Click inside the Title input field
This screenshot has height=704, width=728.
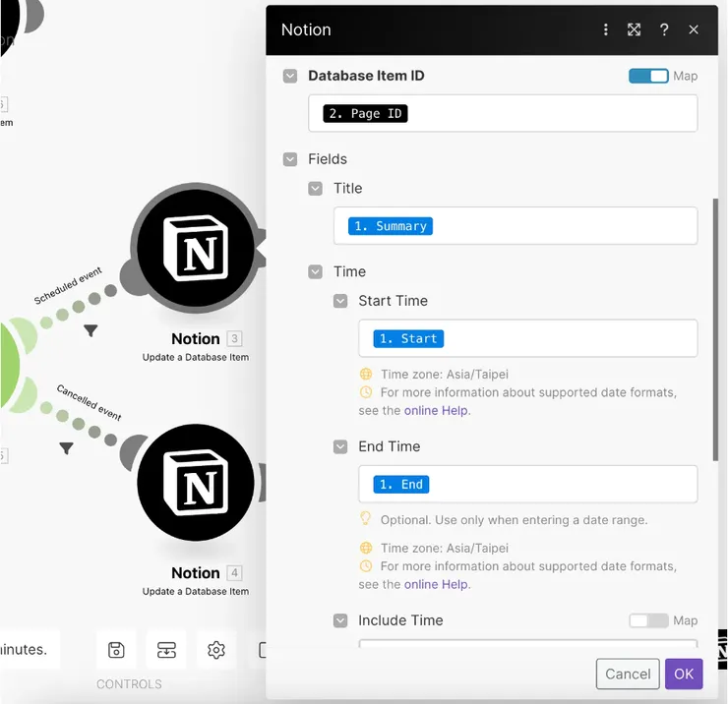(516, 225)
